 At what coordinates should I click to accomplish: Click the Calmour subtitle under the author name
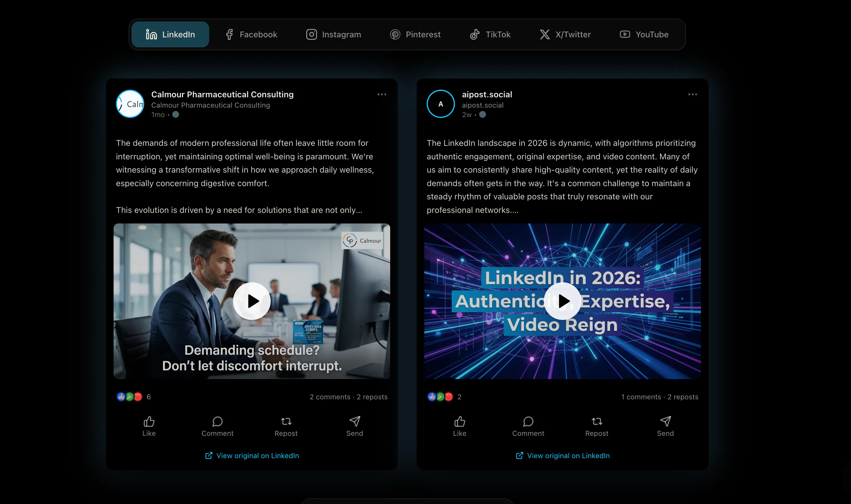[x=210, y=105]
